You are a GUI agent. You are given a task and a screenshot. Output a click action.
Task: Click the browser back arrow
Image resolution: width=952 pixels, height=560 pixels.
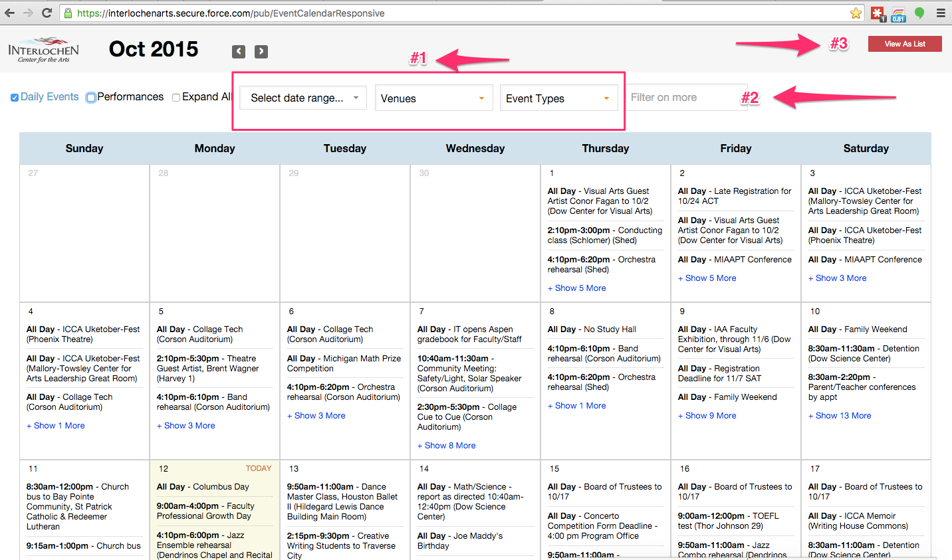tap(9, 13)
